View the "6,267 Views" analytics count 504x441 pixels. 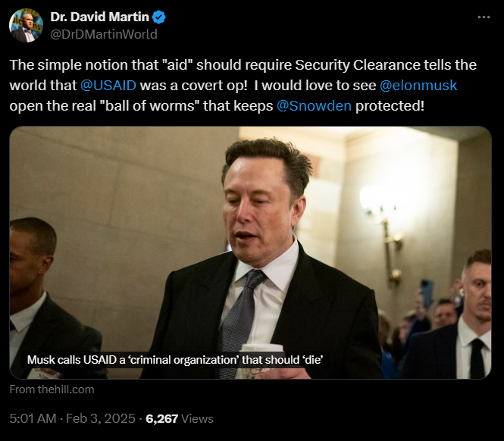(x=180, y=418)
